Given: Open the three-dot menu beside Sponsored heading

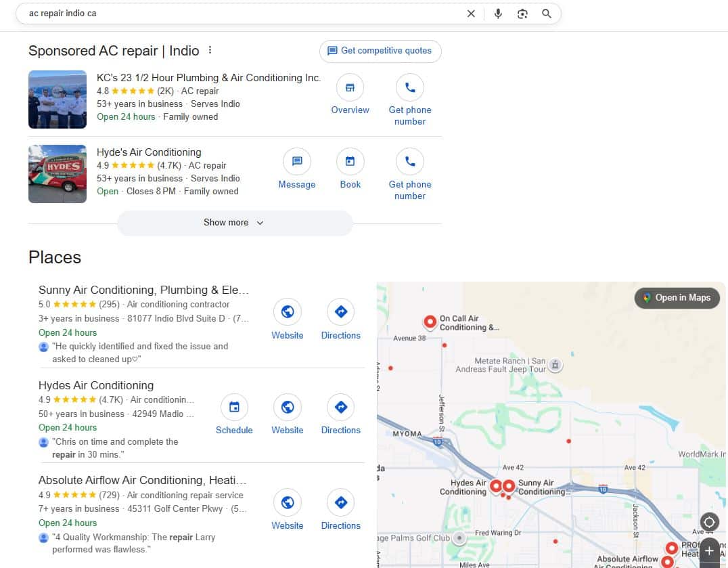Looking at the screenshot, I should 210,50.
